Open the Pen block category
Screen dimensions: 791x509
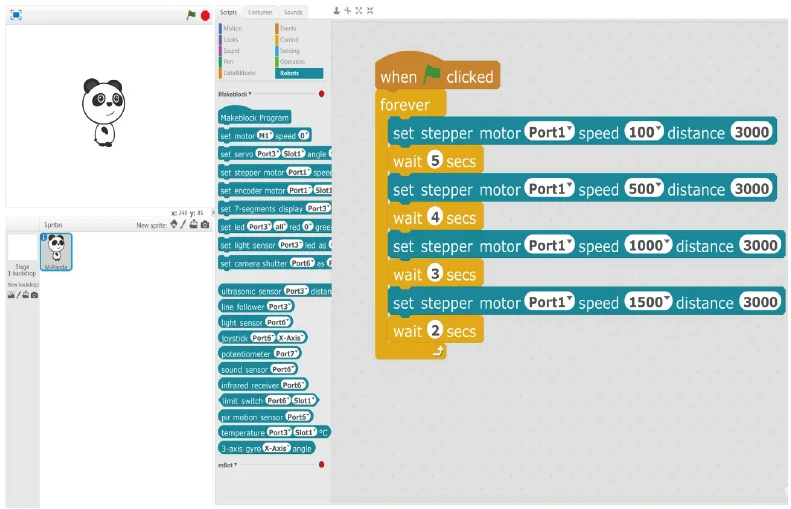pos(228,62)
